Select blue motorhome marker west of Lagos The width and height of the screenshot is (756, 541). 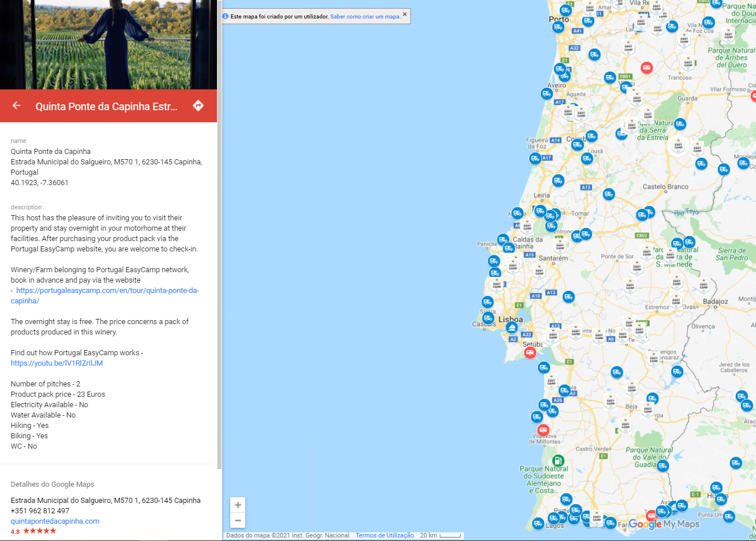(x=538, y=524)
